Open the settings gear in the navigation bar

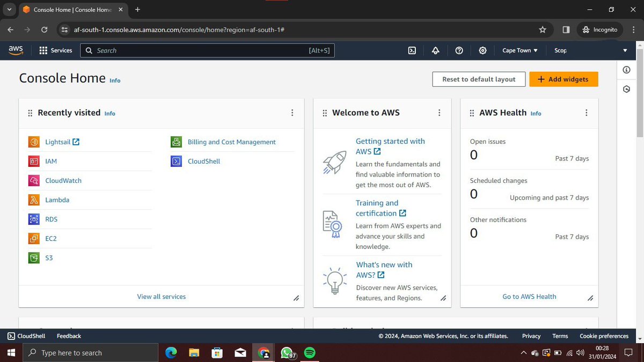tap(482, 50)
